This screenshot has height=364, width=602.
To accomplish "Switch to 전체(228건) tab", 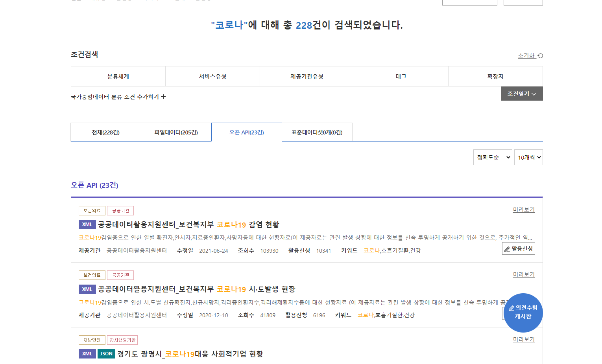I will click(106, 132).
